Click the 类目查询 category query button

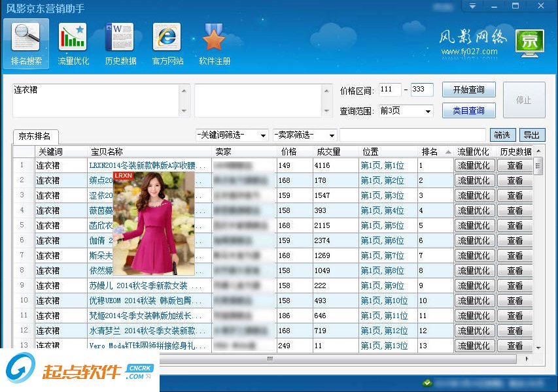click(468, 110)
